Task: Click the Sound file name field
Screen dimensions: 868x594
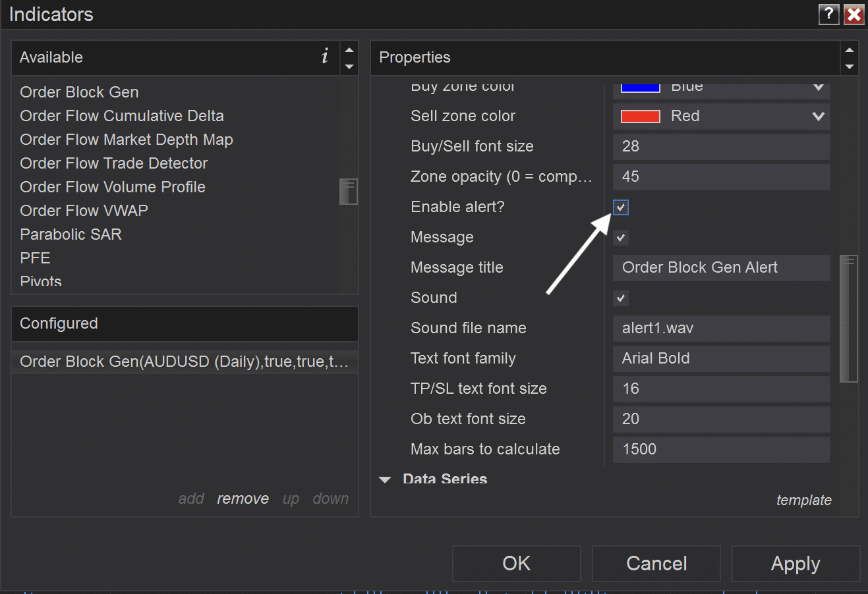Action: pyautogui.click(x=721, y=329)
